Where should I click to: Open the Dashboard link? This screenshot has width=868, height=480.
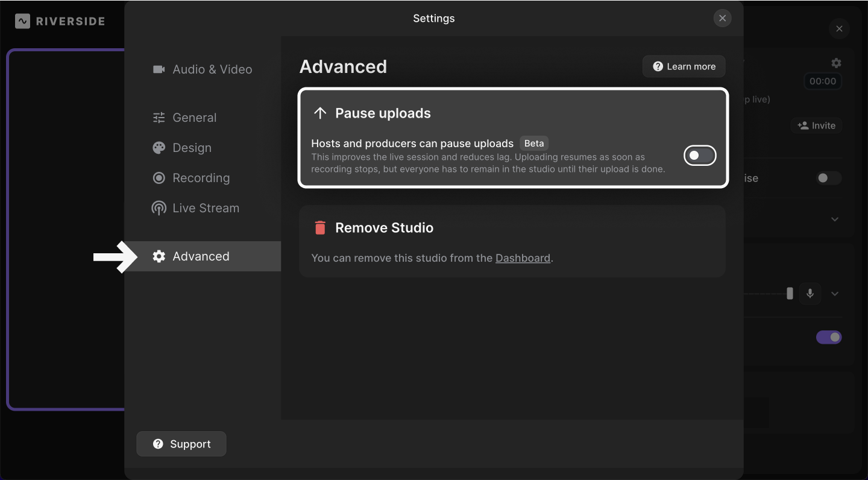[x=523, y=258]
